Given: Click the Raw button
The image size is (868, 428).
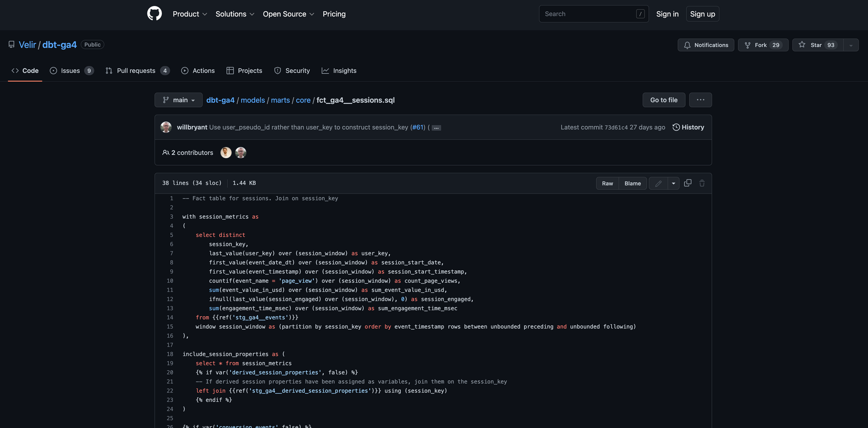Looking at the screenshot, I should tap(608, 183).
